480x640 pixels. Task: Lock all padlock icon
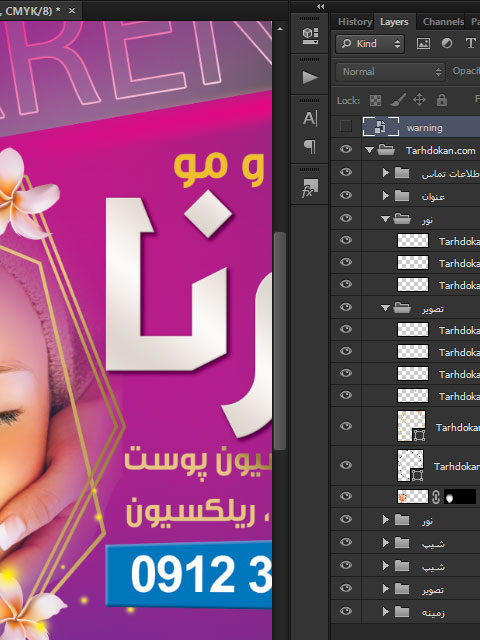[442, 100]
